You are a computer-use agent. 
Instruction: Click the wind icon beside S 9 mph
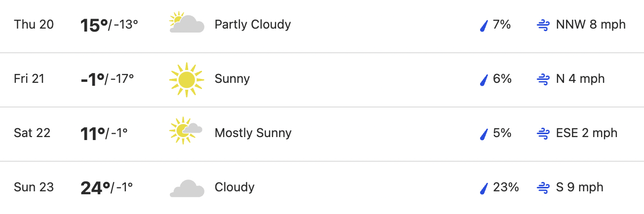coord(543,188)
